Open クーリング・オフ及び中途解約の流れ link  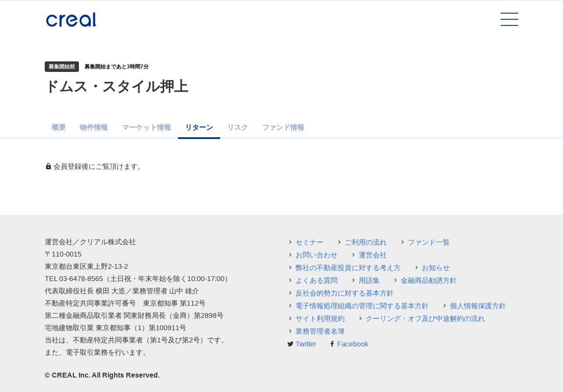point(425,319)
